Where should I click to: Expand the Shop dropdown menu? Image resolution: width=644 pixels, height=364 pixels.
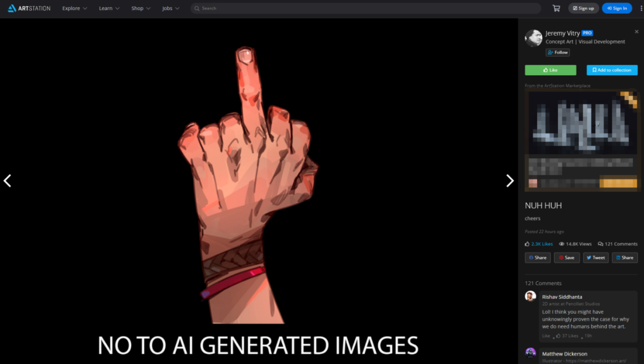point(141,8)
